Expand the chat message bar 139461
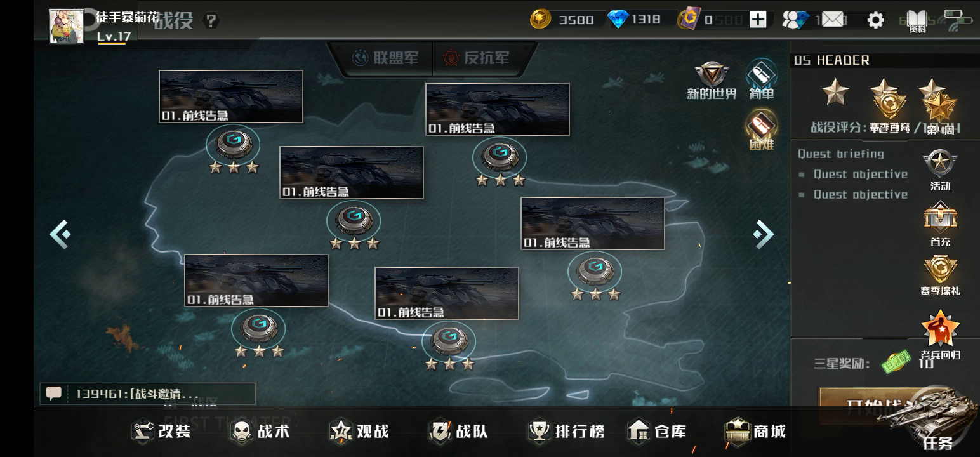This screenshot has width=980, height=457. coord(148,394)
